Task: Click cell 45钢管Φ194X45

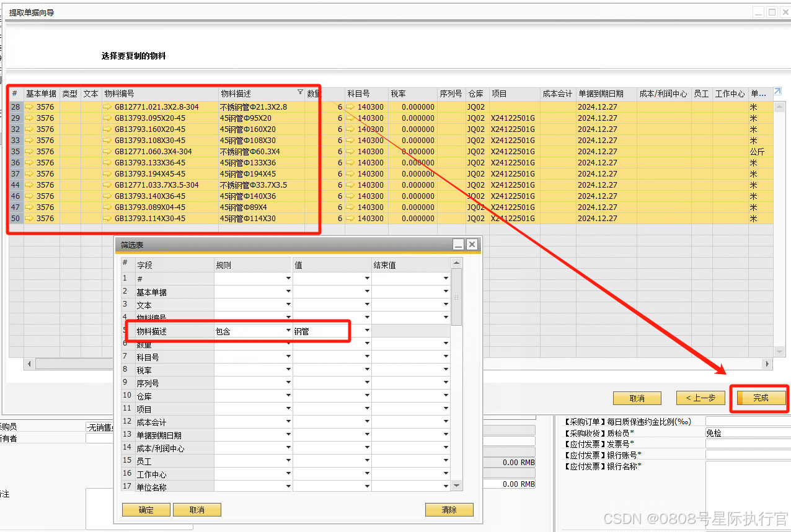Action: (x=262, y=174)
